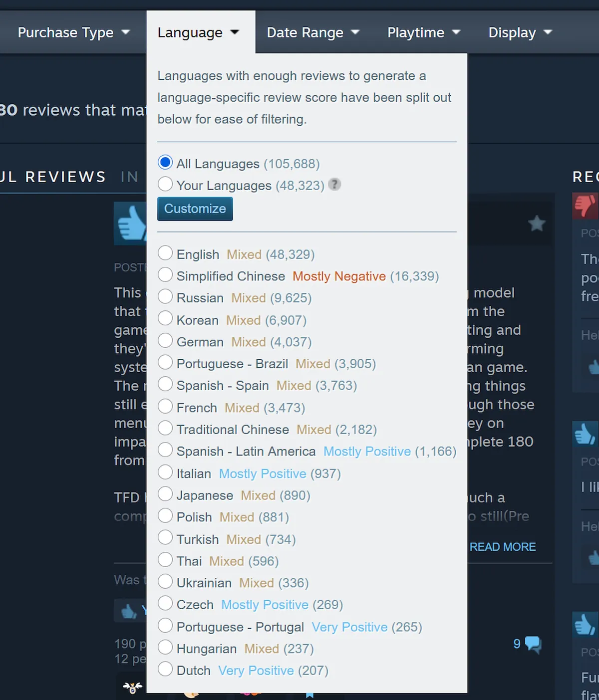Click the 'Very Positive' Portuguese - Portugal label
Viewport: 599px width, 700px height.
point(349,627)
